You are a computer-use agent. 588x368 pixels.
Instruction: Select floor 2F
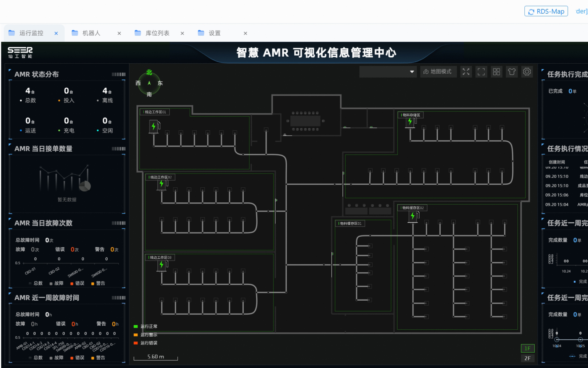coord(527,358)
